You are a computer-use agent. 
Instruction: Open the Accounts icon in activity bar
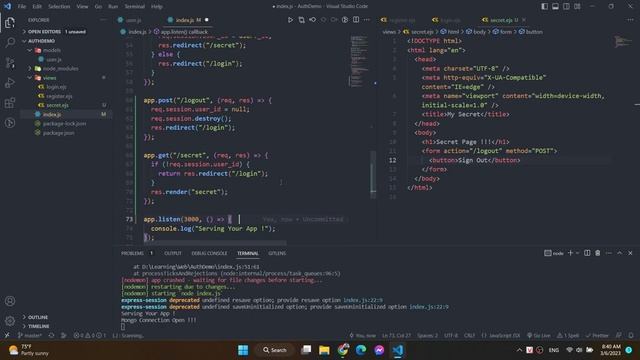(x=10, y=301)
